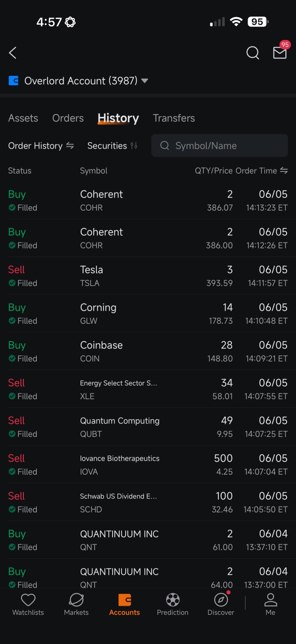Open the Me profile icon
The image size is (296, 644).
(270, 600)
